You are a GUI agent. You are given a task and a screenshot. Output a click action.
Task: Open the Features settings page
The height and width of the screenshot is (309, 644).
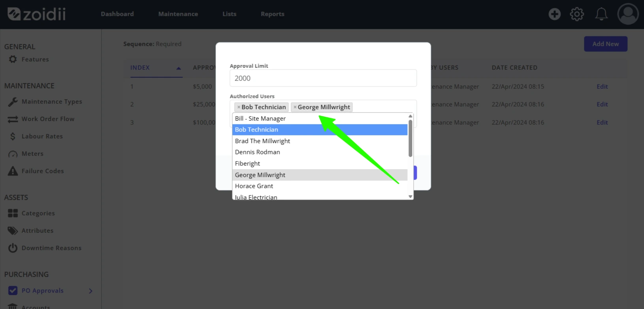(x=35, y=59)
